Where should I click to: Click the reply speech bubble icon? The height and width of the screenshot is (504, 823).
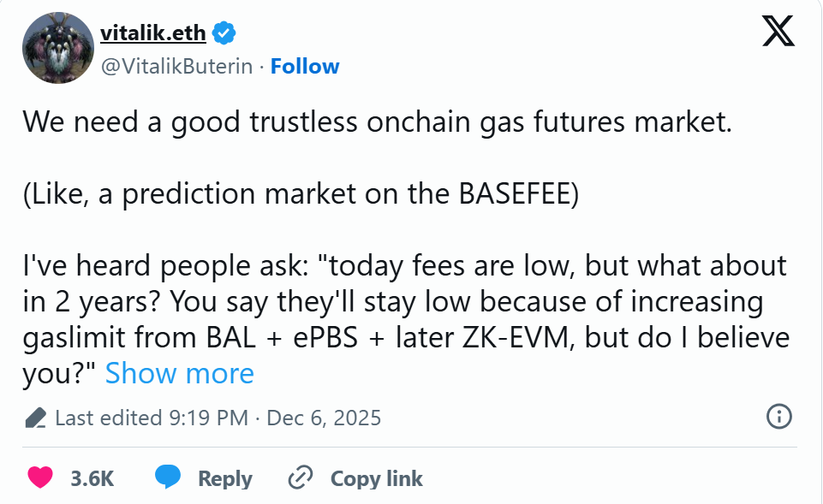tap(168, 477)
